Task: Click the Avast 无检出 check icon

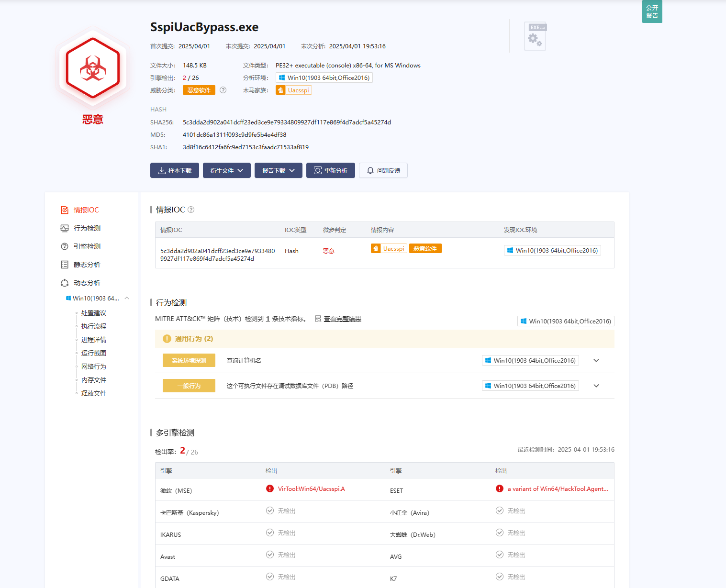Action: click(270, 555)
